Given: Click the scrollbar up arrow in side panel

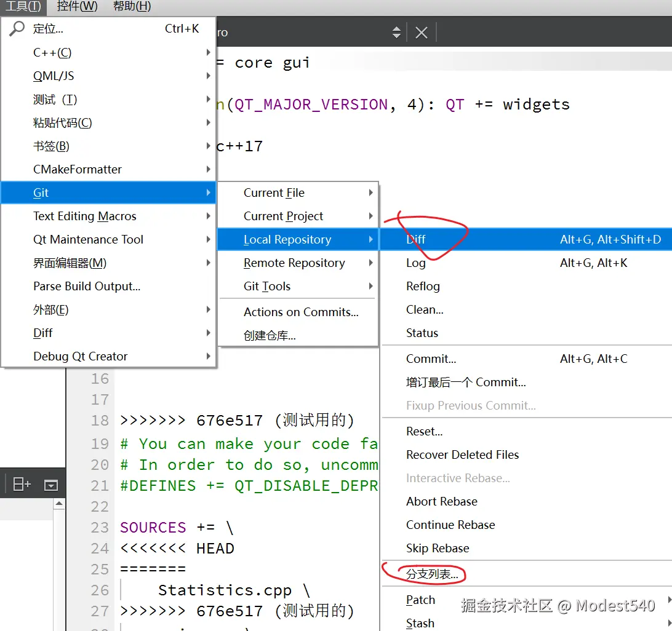Looking at the screenshot, I should (x=59, y=503).
